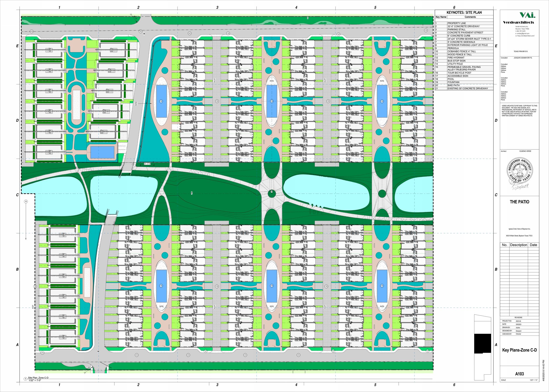The image size is (549, 392).
Task: Select the 'WOOD FENCE 6' TALL' keynote
Action: point(464,55)
